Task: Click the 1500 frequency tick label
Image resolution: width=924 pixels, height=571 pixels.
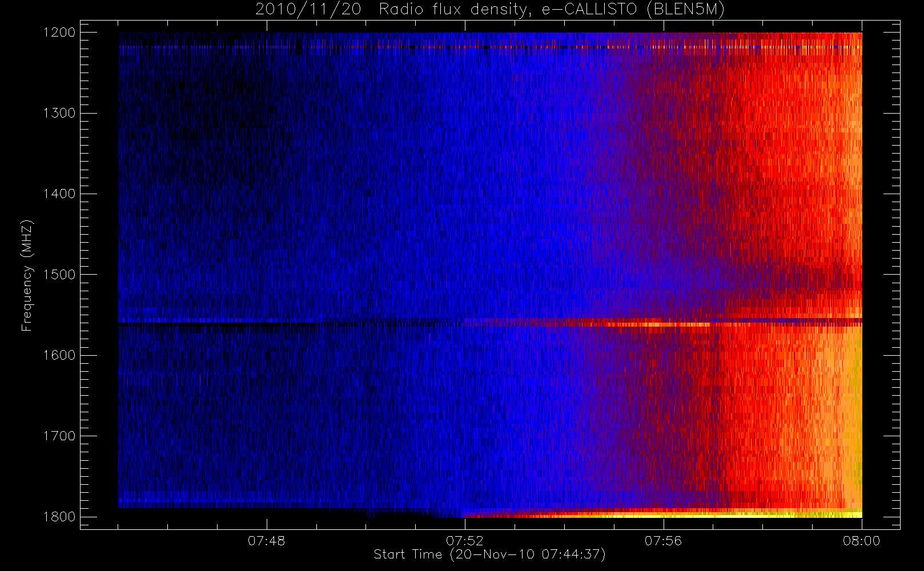Action: 59,275
